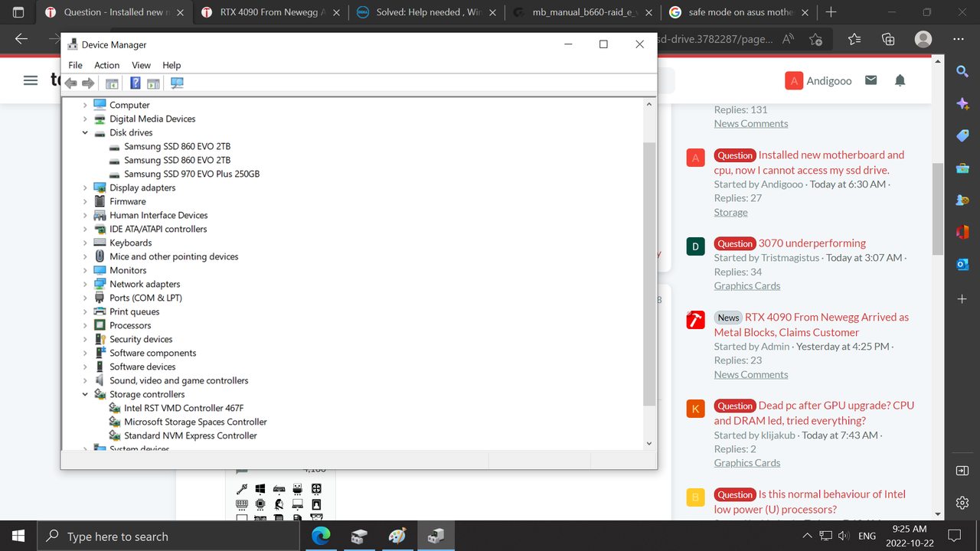Expand the Firmware node
The width and height of the screenshot is (980, 551).
click(x=85, y=201)
